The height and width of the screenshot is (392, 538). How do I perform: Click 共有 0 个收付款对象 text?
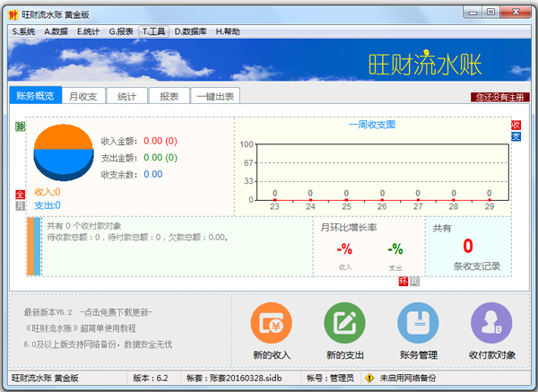pyautogui.click(x=84, y=226)
